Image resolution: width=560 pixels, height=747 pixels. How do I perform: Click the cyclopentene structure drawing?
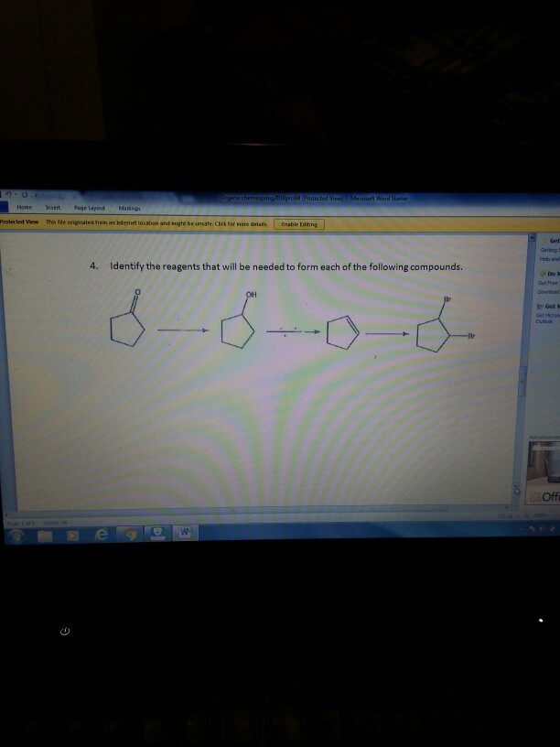pos(343,331)
